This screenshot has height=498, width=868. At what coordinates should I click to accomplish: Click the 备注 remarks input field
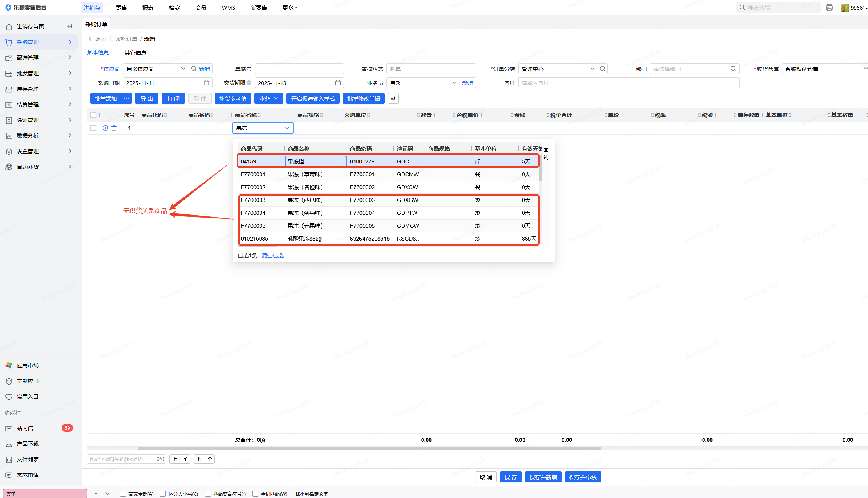click(628, 83)
